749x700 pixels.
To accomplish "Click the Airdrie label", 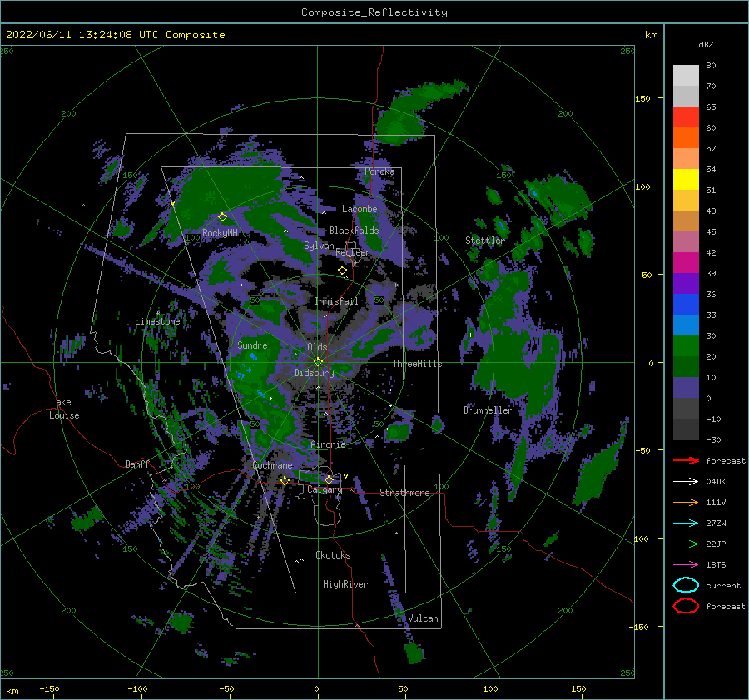I will 328,444.
